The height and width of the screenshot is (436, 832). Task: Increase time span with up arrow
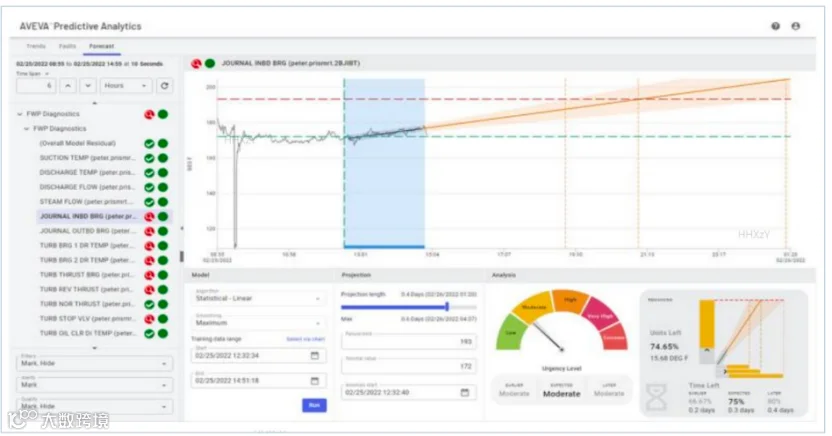coord(67,85)
